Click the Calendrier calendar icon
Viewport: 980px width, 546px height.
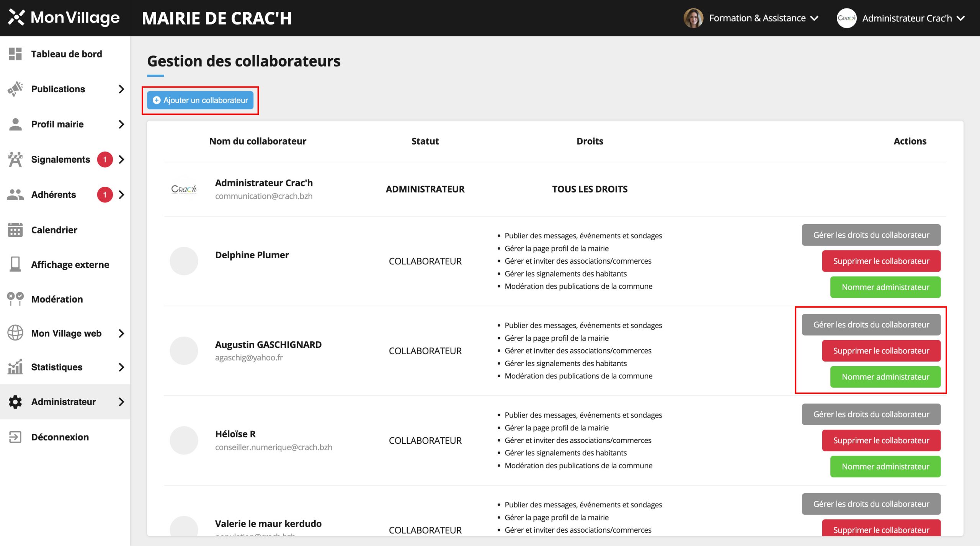tap(15, 230)
